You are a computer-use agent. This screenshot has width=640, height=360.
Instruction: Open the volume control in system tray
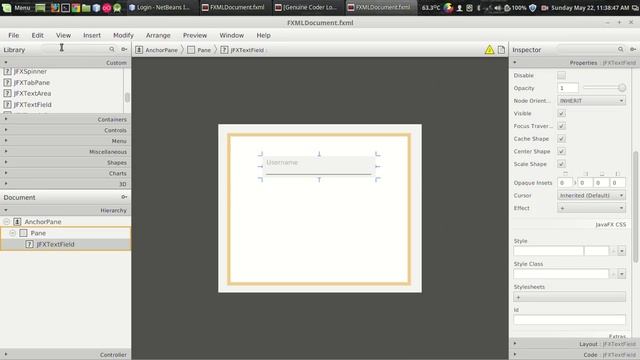click(498, 8)
